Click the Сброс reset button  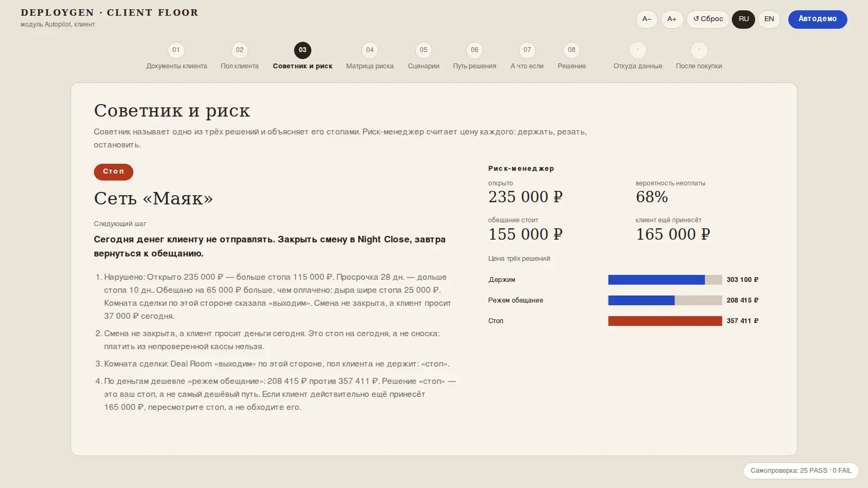point(708,19)
